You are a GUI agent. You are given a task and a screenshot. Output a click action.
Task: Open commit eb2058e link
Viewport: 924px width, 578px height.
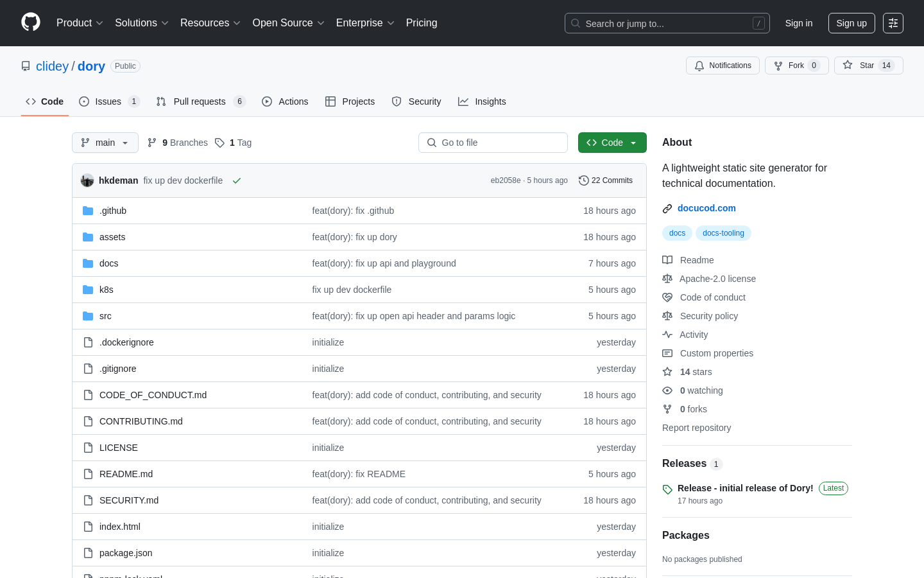[x=506, y=180]
